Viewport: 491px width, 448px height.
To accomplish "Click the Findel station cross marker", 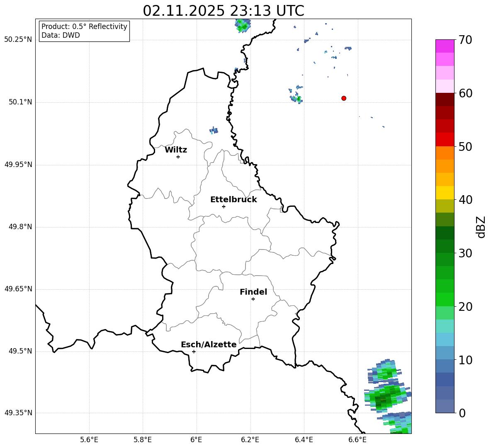I will tap(253, 299).
